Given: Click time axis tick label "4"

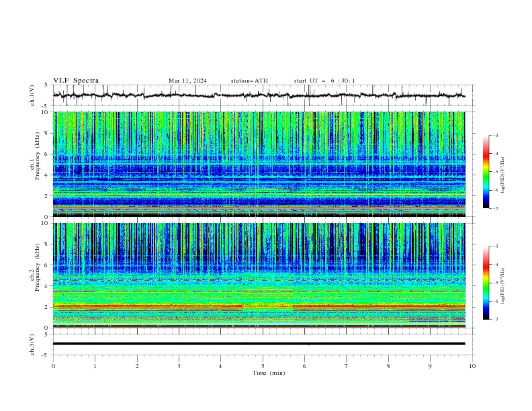Looking at the screenshot, I should pyautogui.click(x=220, y=366).
